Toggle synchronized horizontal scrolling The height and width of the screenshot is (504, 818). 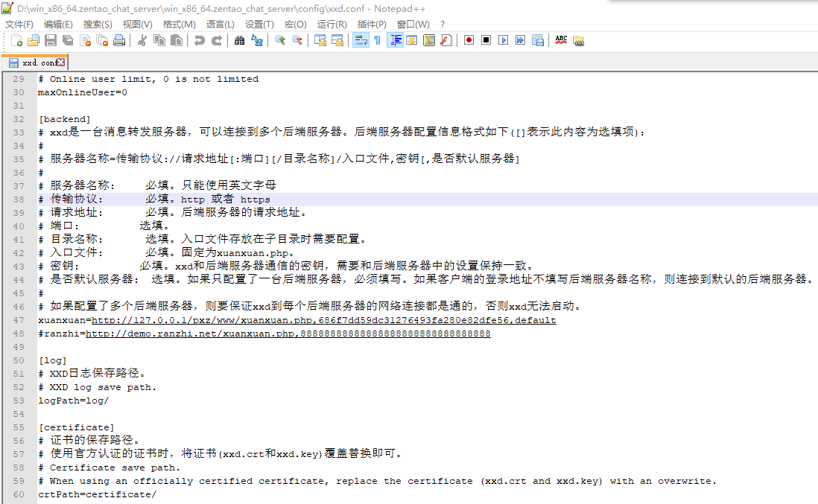coord(337,41)
